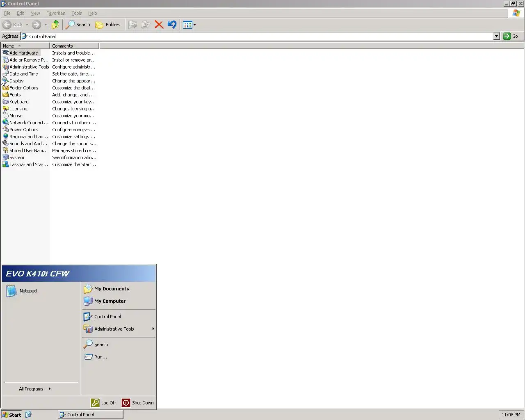Open the Mouse icon
The width and height of the screenshot is (525, 420).
6,116
